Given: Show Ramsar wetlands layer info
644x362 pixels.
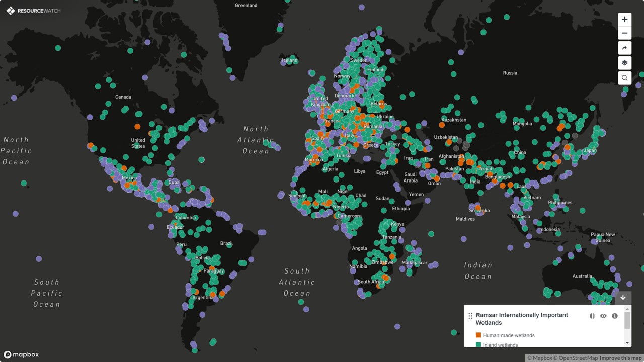Looking at the screenshot, I should coord(614,316).
